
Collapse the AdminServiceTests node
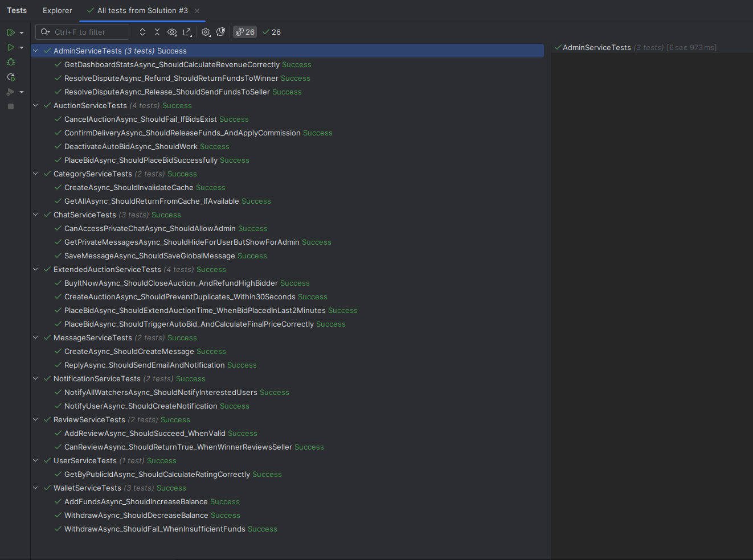pyautogui.click(x=35, y=51)
